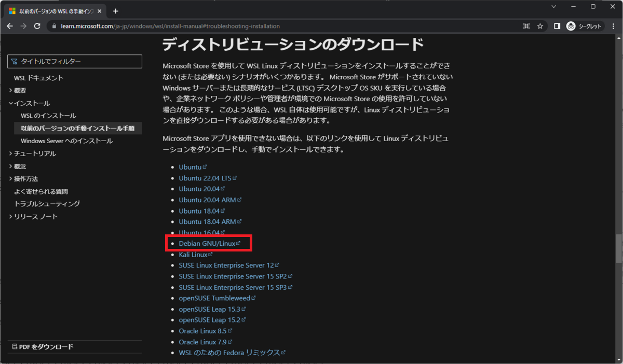623x364 pixels.
Task: Open SUSE Linux Enterprise Server 15 SP3 link
Action: (236, 287)
